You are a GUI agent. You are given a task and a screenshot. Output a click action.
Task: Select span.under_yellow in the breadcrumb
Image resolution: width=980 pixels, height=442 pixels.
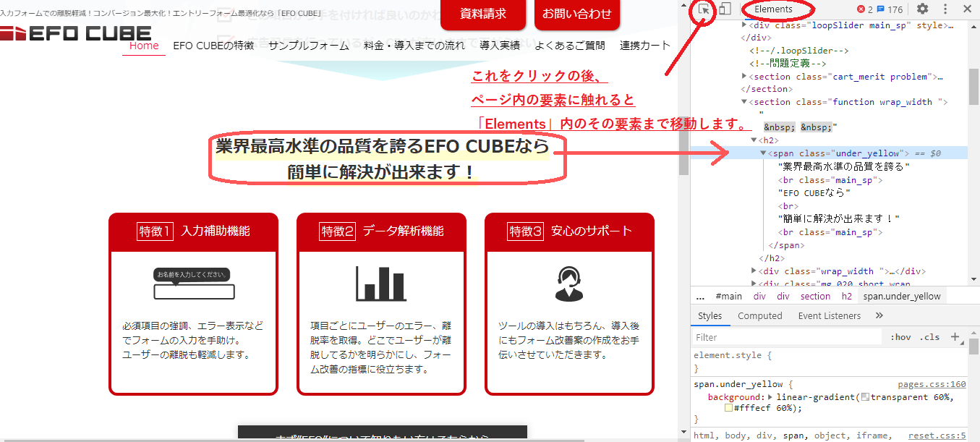(x=902, y=296)
